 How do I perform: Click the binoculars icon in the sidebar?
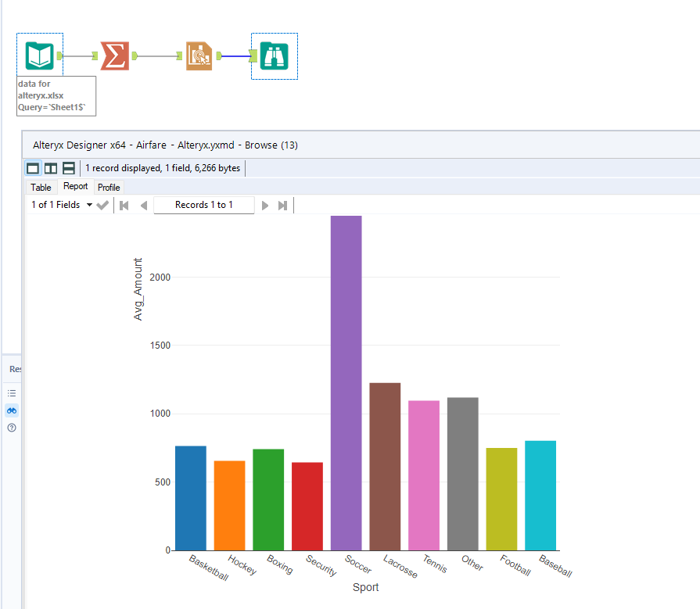pos(12,410)
